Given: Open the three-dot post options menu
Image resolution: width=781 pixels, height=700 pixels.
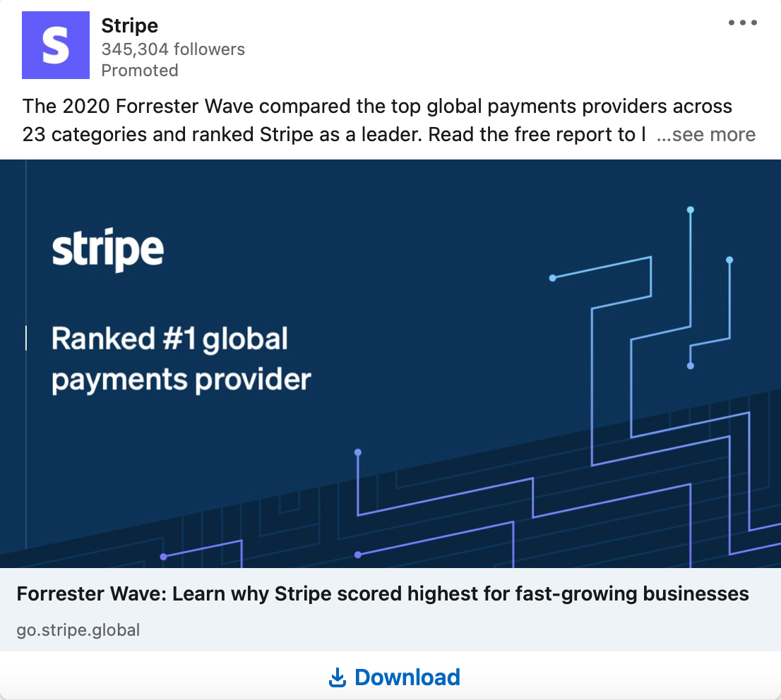Looking at the screenshot, I should point(742,23).
